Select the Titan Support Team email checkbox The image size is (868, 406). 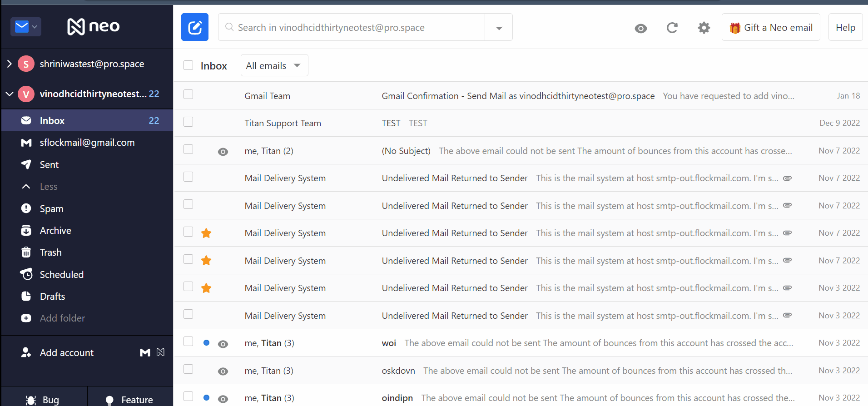coord(188,122)
